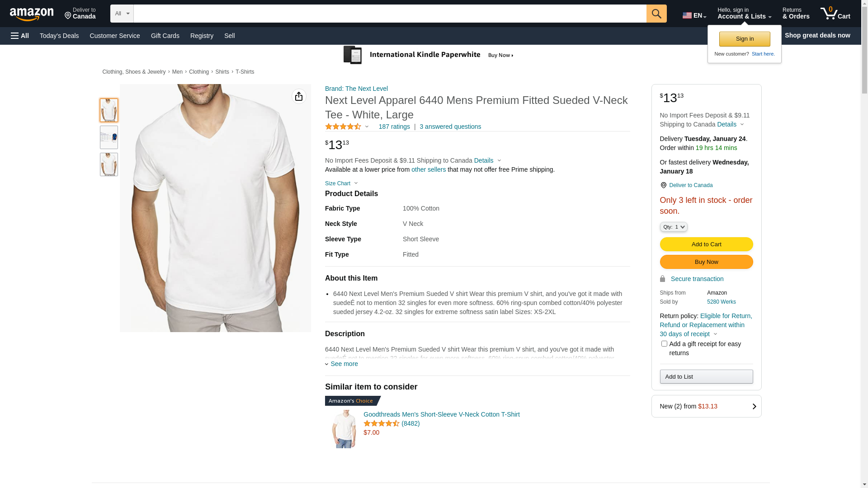
Task: Click the star rating icons
Action: click(x=343, y=127)
